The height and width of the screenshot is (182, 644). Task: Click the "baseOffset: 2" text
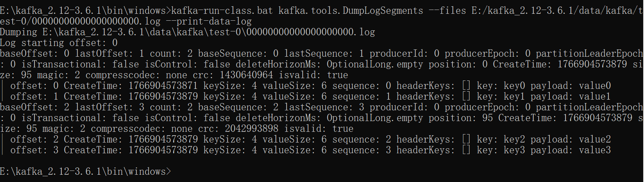tap(34, 107)
